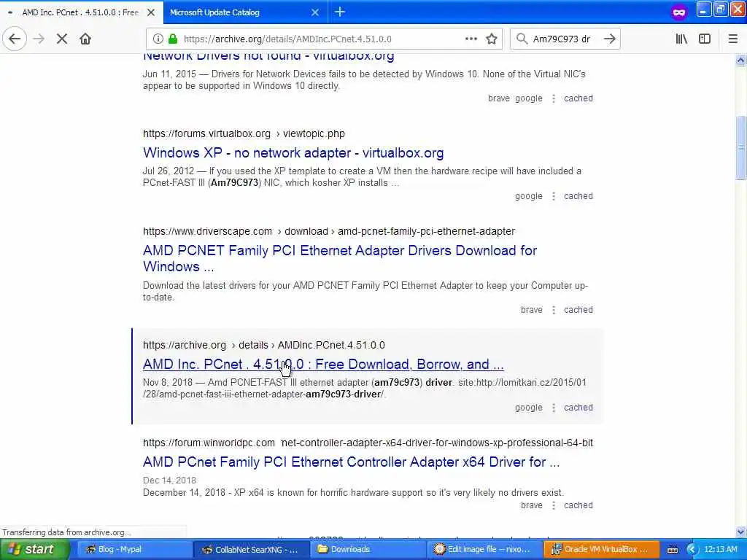Click brave tag under winworldpc result
747x560 pixels.
531,505
